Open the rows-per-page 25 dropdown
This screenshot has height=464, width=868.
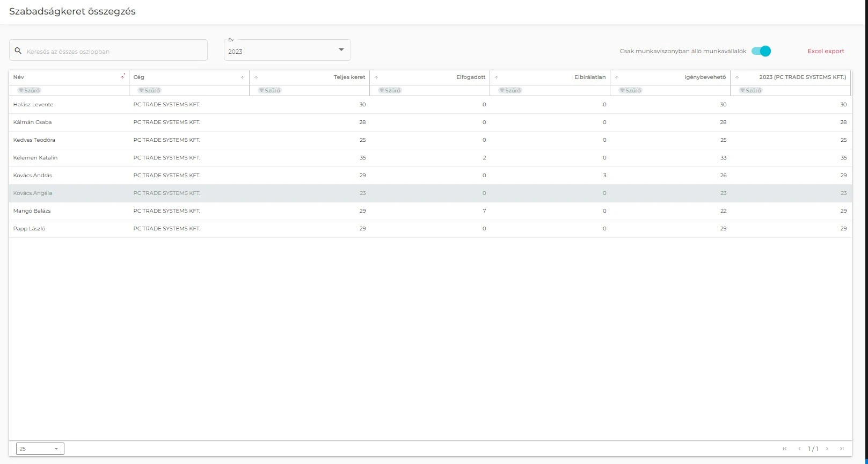click(40, 448)
